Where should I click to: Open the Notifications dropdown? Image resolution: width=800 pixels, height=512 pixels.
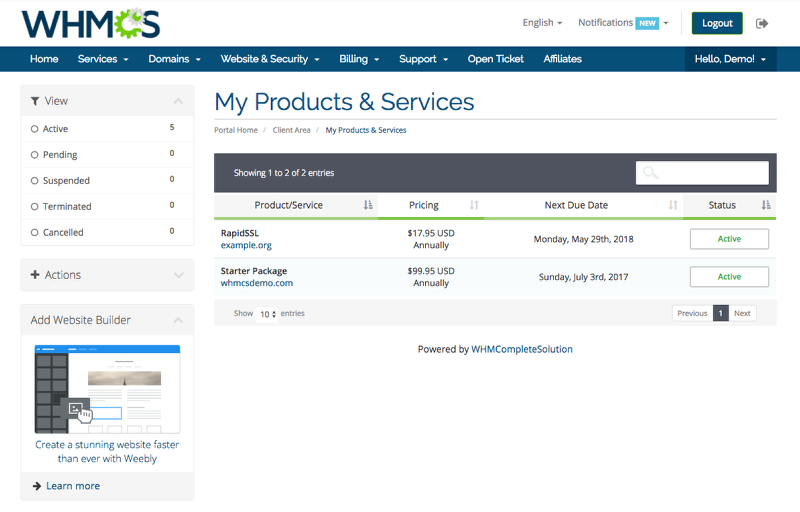point(623,23)
